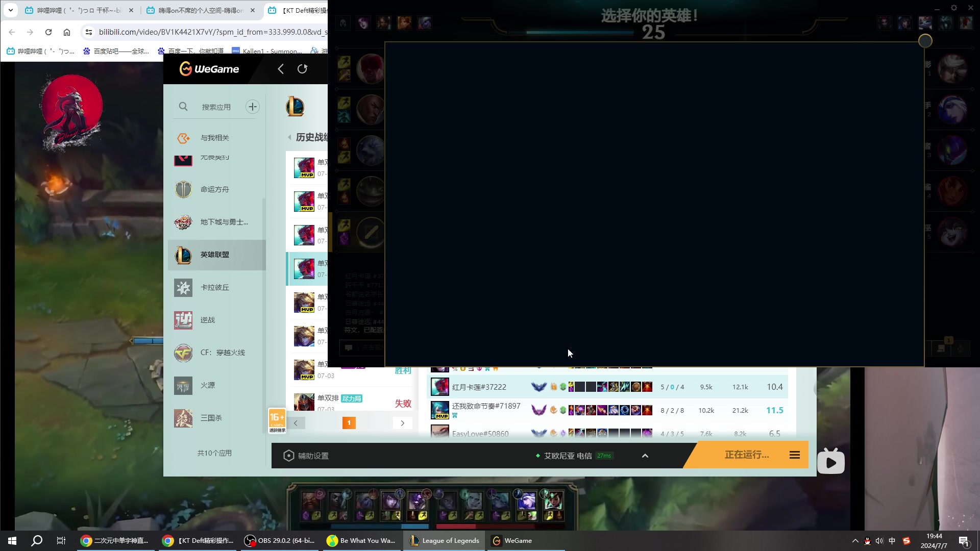The image size is (980, 551).
Task: Open 百度贴吧 bookmark
Action: pyautogui.click(x=116, y=51)
